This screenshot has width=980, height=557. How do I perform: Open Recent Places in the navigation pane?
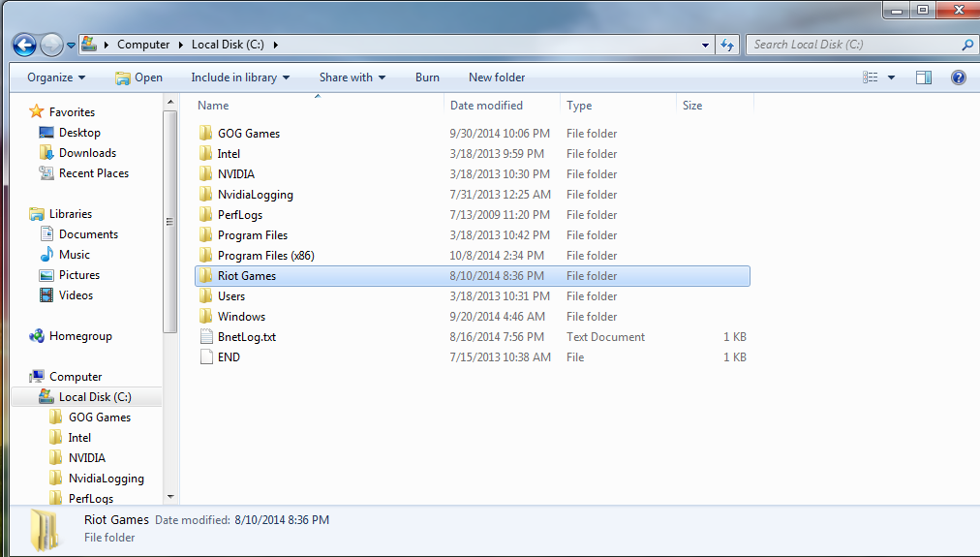click(x=94, y=173)
